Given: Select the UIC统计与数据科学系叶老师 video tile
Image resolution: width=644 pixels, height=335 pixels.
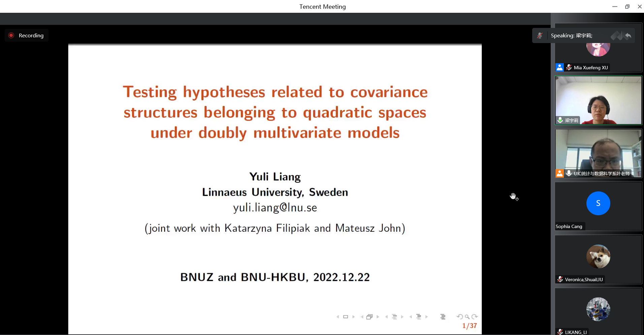Looking at the screenshot, I should pos(598,153).
